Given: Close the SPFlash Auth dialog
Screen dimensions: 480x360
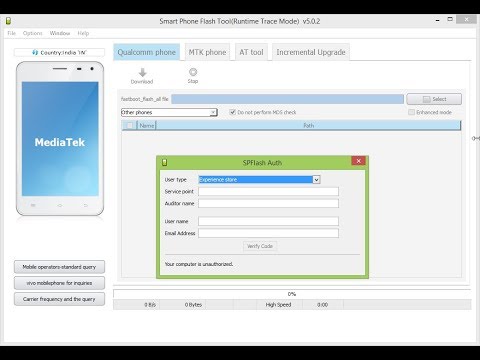Looking at the screenshot, I should [x=359, y=161].
